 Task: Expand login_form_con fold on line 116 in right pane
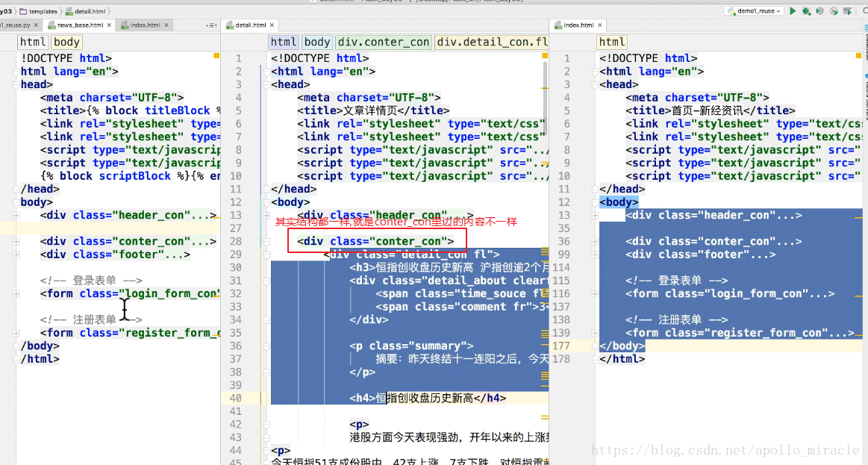(595, 294)
